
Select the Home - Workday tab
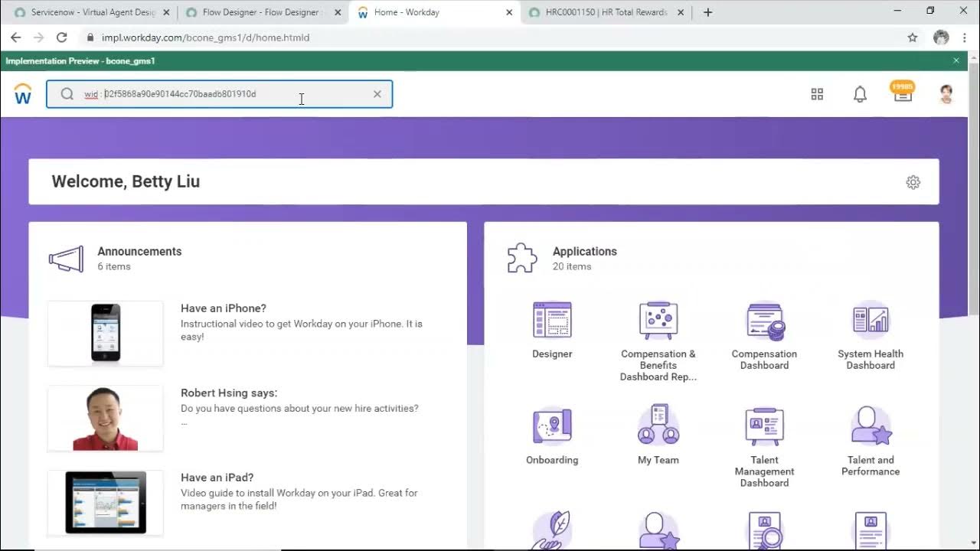[435, 12]
